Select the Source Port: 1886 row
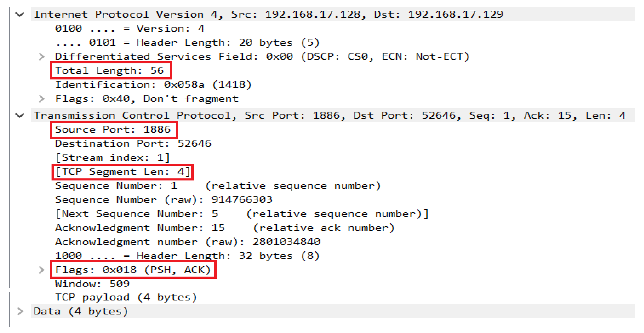 click(x=113, y=130)
